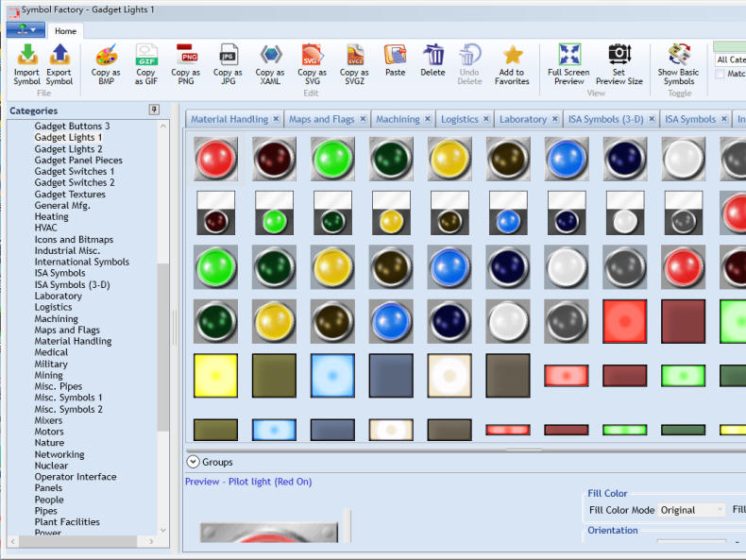Screen dimensions: 746x560
Task: Open Full Screen Preview
Action: (569, 64)
